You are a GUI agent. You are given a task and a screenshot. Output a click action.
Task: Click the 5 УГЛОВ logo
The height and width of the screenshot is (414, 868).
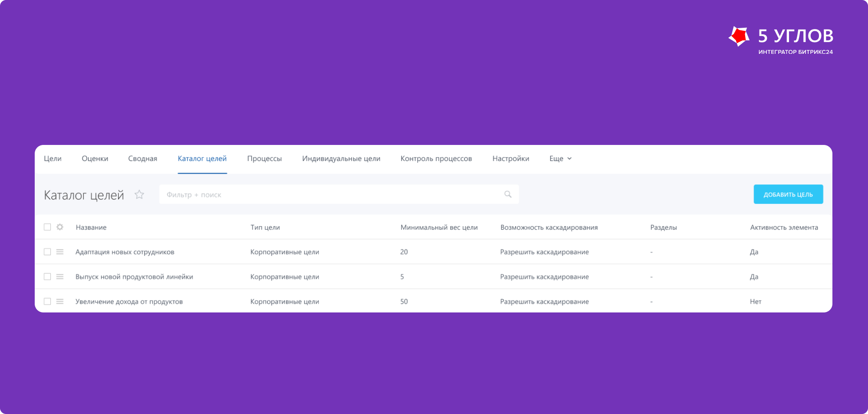pos(781,40)
